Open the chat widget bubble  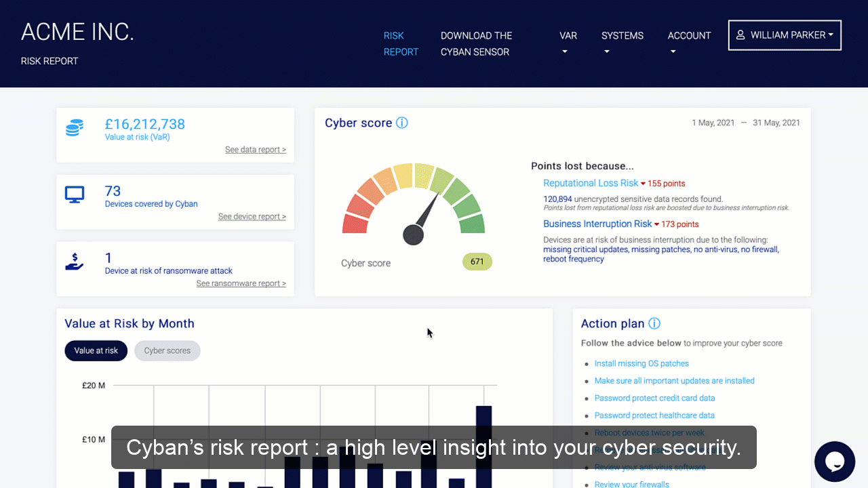[835, 462]
